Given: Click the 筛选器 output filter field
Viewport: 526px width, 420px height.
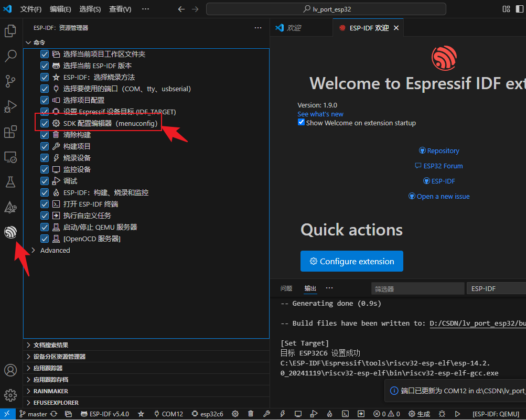Looking at the screenshot, I should point(417,288).
